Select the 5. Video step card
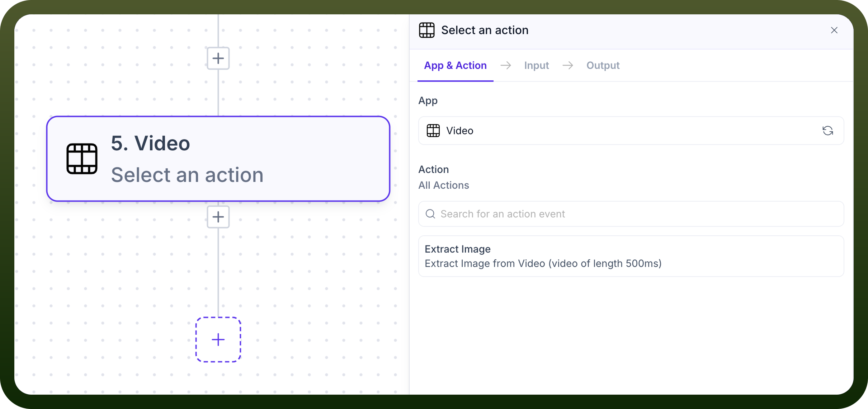 pos(218,159)
